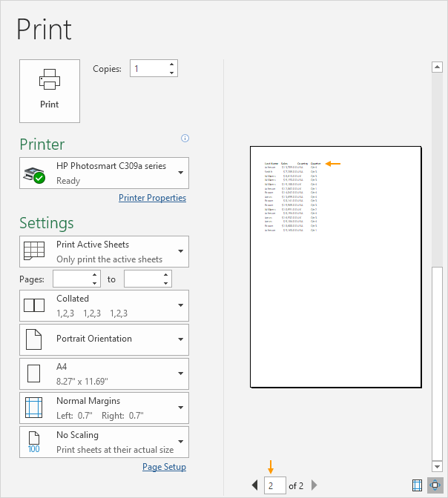
Task: Click the Pages from input field
Action: 72,279
